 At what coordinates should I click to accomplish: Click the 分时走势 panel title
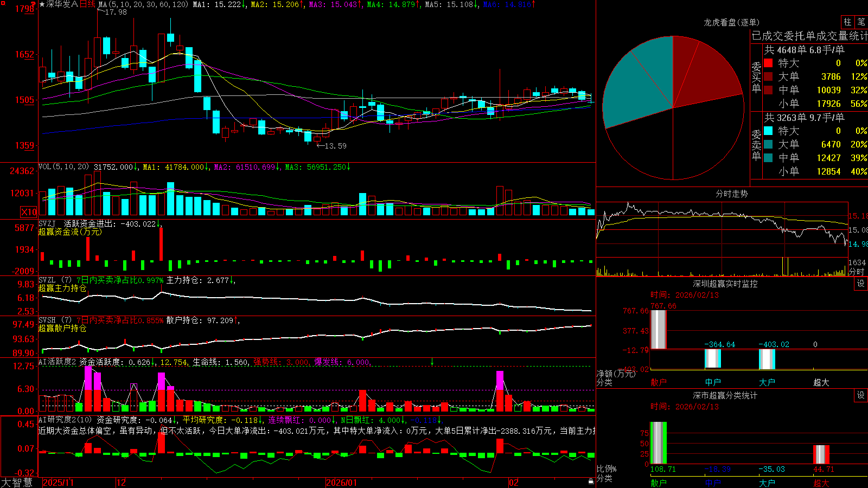[x=731, y=194]
